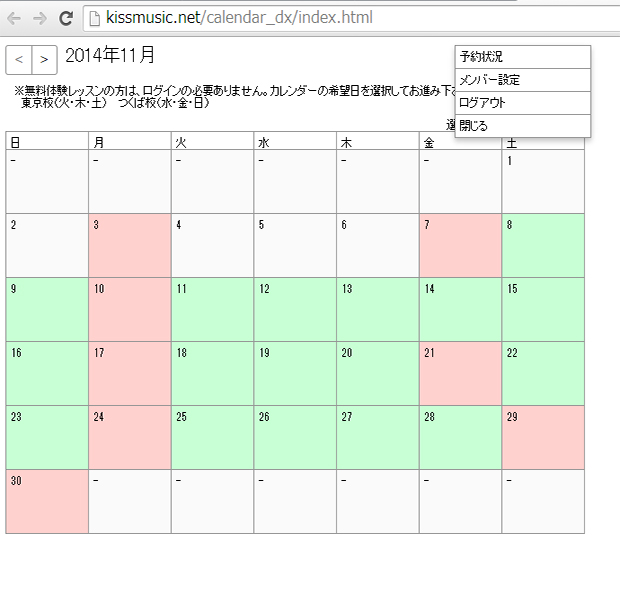Click the page icon in the address bar
Viewport: 620px width, 591px height.
coord(95,18)
